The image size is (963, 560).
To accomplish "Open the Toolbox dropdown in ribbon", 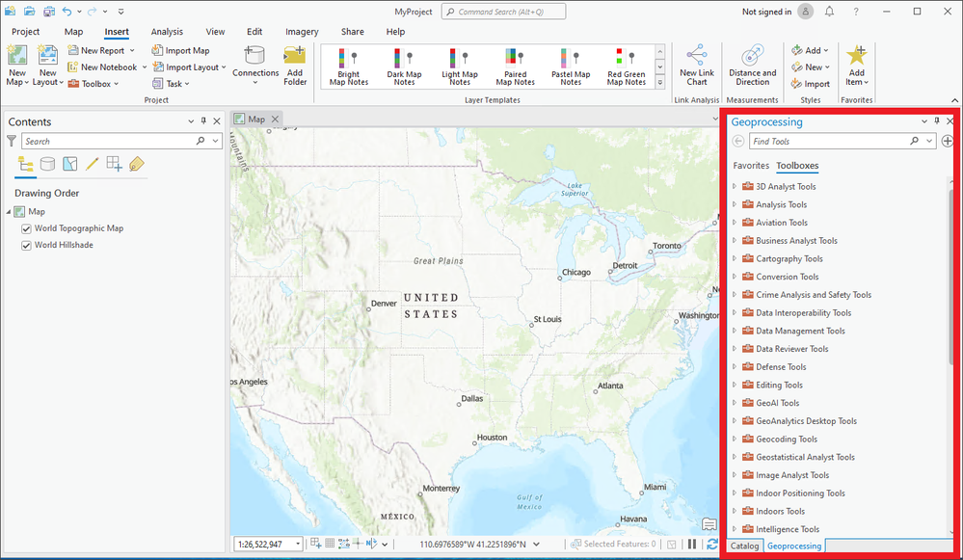I will point(116,84).
